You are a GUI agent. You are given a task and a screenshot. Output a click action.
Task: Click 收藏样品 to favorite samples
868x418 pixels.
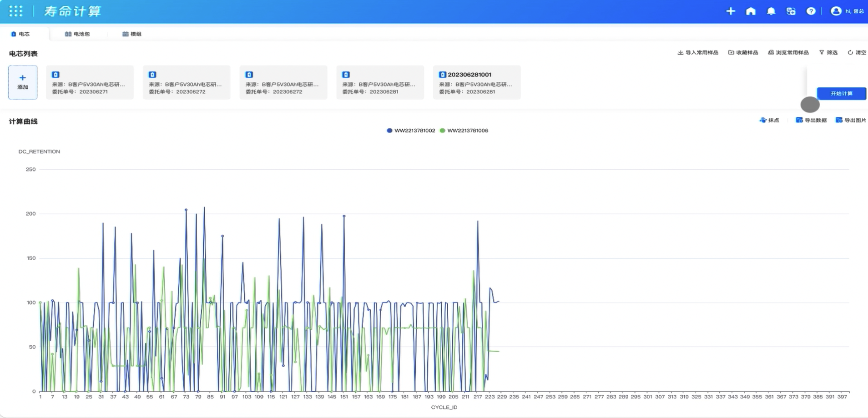coord(743,53)
